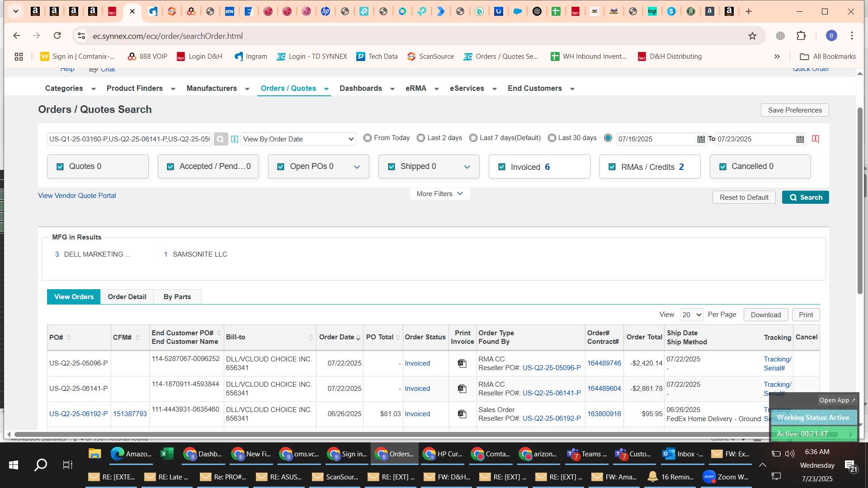This screenshot has height=488, width=868.
Task: Click the Search button
Action: (806, 197)
